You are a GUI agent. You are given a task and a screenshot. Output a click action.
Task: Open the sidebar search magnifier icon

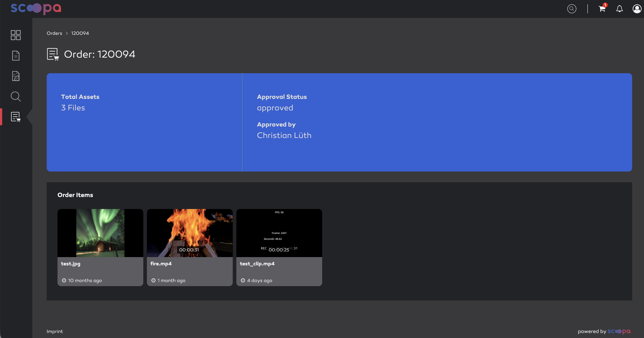point(16,96)
